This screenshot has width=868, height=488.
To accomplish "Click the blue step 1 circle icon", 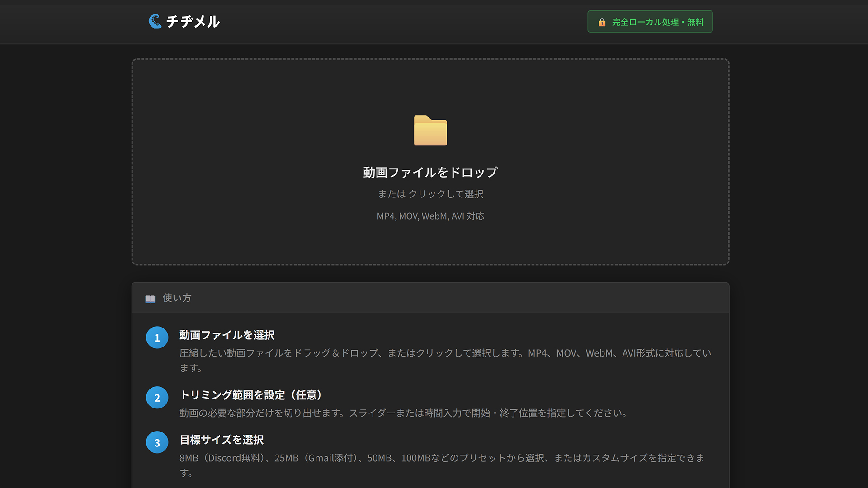I will click(x=157, y=338).
